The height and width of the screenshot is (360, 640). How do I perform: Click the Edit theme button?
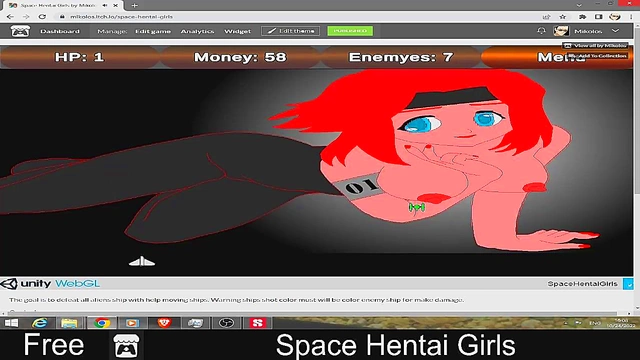pos(291,31)
